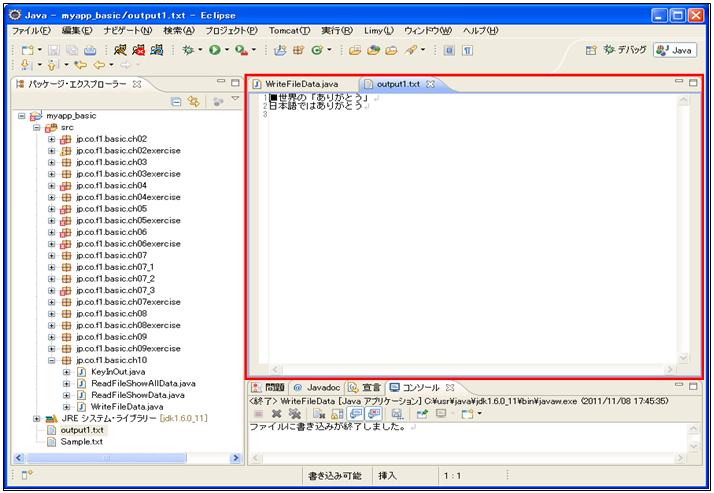Open the Run button dropdown arrow

[x=227, y=50]
